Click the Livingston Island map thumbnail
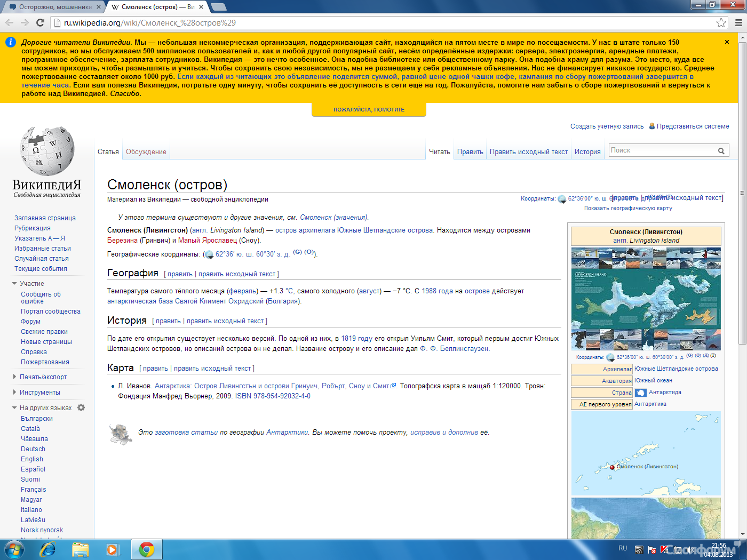 coord(646,299)
